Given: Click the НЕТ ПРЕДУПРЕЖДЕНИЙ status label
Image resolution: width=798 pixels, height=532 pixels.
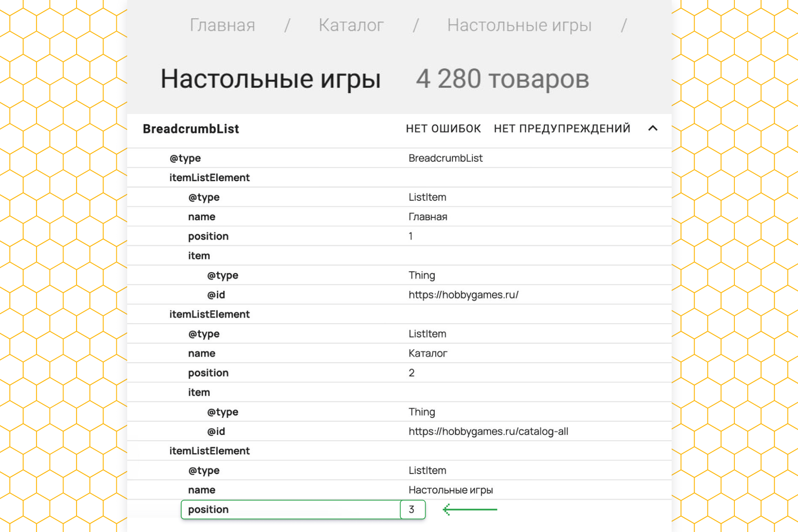Looking at the screenshot, I should pos(562,129).
